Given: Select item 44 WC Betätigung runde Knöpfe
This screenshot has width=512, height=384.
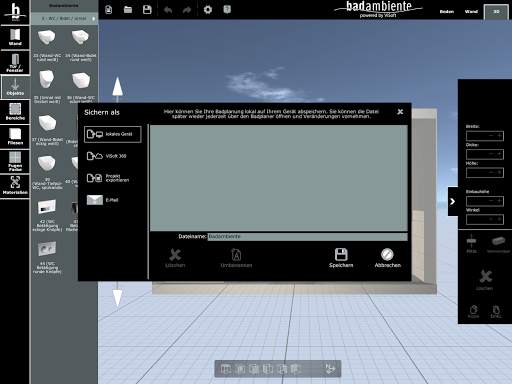Looking at the screenshot, I should coord(47,248).
